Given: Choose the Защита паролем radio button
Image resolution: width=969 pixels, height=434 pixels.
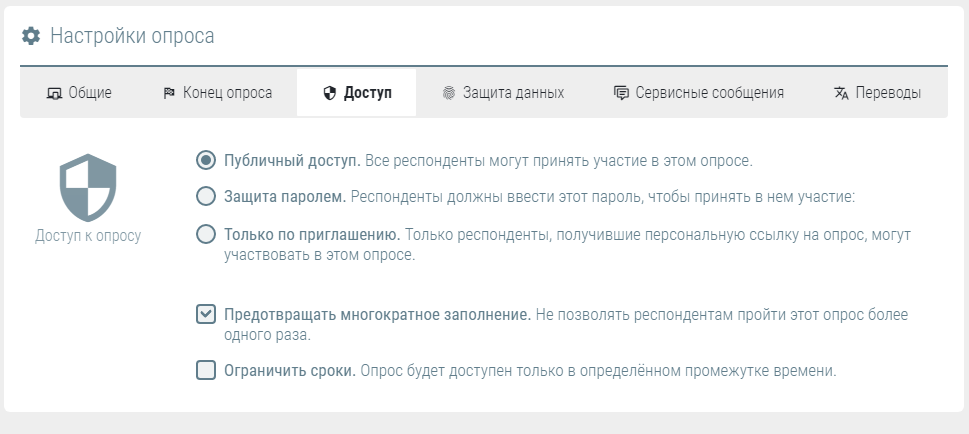Looking at the screenshot, I should tap(206, 196).
